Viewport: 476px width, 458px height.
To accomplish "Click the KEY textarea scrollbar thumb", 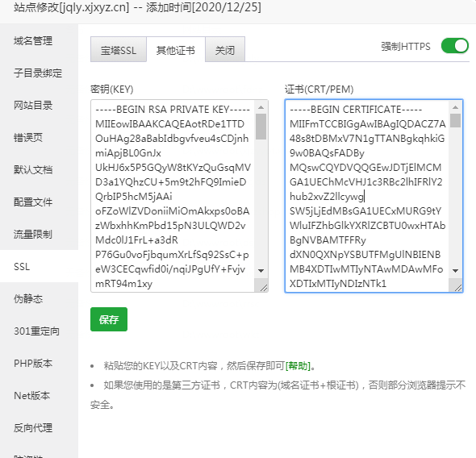I will [261, 127].
